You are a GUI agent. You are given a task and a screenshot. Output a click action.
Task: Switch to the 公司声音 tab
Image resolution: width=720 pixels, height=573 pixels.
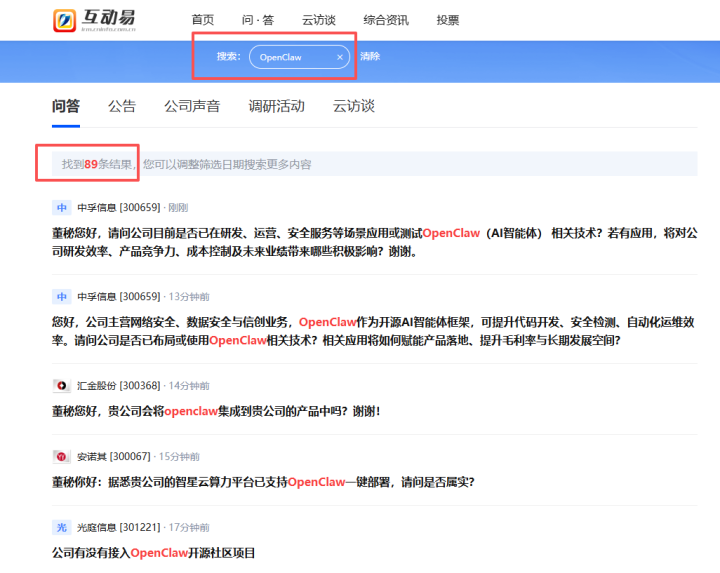pos(192,106)
